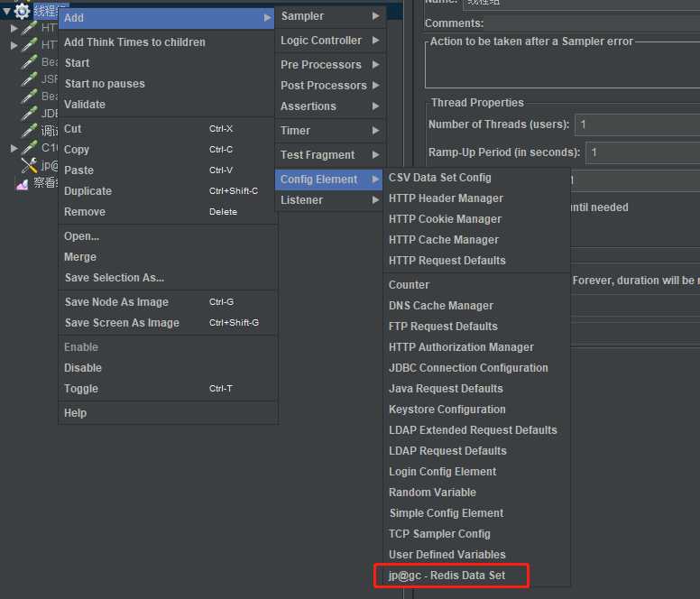Add DNS Cache Manager
This screenshot has width=700, height=599.
(x=477, y=306)
